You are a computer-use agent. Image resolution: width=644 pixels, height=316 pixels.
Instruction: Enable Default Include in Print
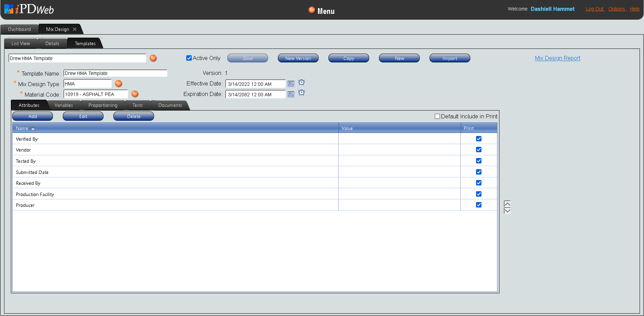(437, 116)
